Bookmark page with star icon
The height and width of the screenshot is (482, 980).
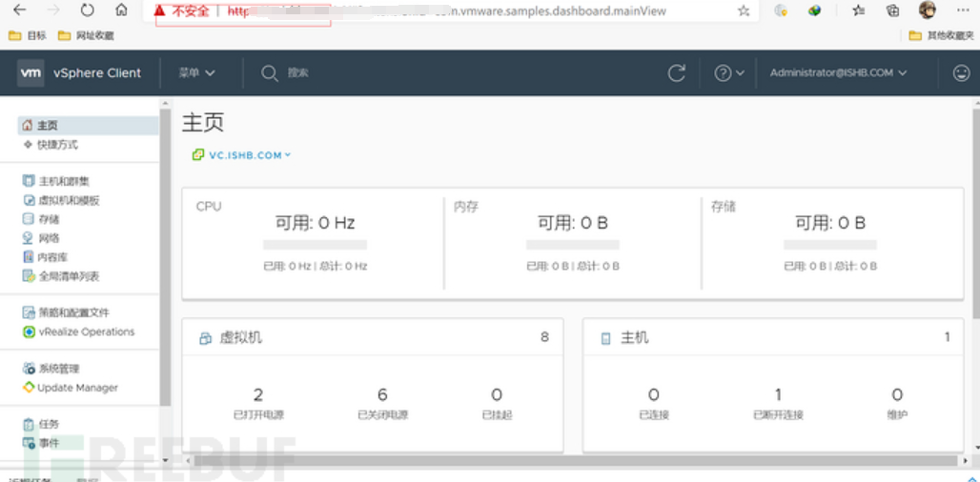click(744, 10)
